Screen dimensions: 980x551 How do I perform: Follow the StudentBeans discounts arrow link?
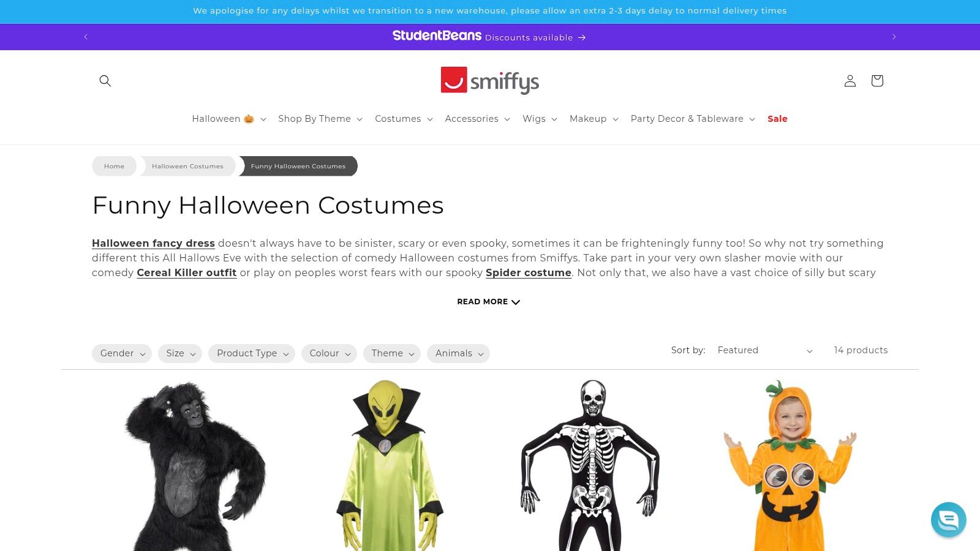pyautogui.click(x=489, y=37)
